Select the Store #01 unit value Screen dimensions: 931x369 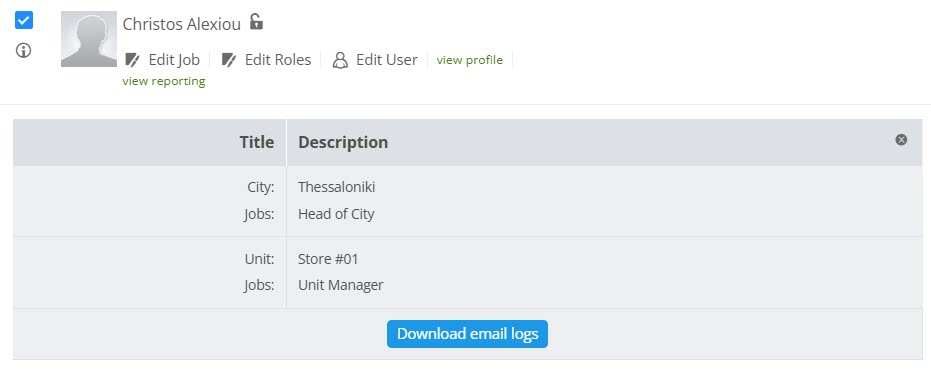pyautogui.click(x=328, y=259)
